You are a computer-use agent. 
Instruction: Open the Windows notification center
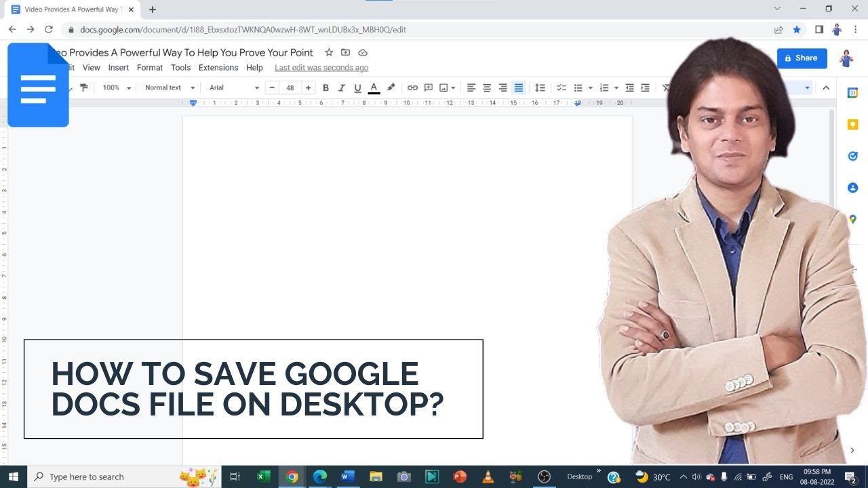850,476
